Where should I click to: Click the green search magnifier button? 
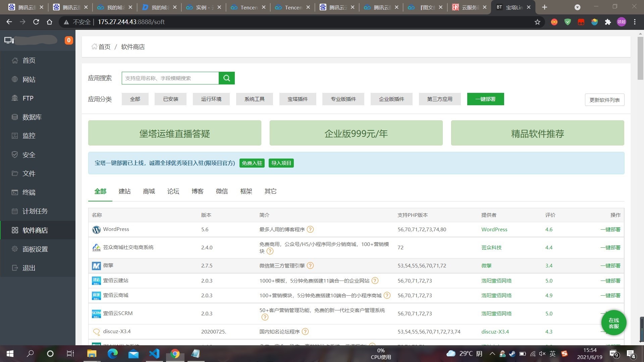click(227, 78)
